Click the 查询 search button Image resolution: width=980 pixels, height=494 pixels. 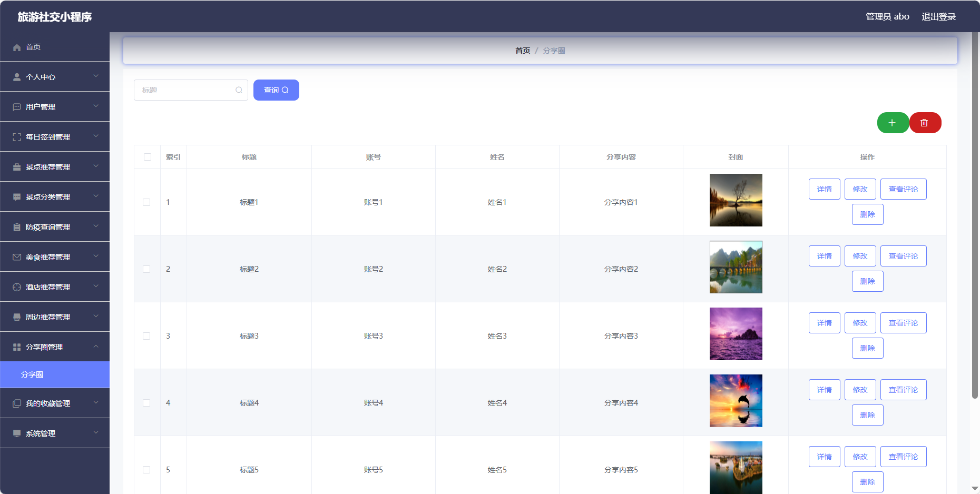point(276,90)
